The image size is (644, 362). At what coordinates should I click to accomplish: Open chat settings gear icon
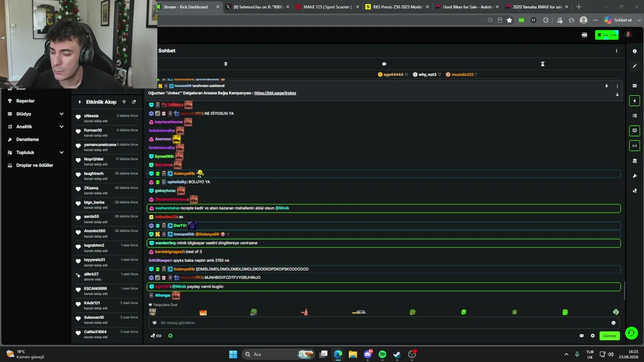[x=593, y=336]
